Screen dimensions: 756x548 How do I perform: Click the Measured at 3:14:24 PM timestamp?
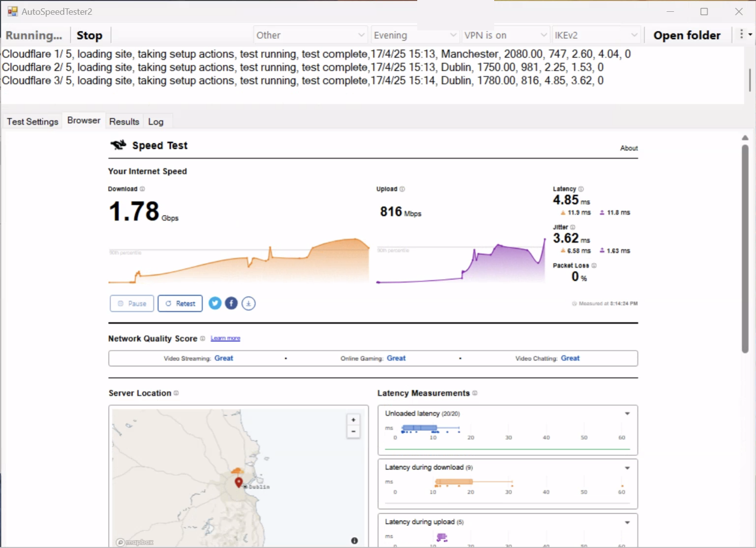(605, 304)
